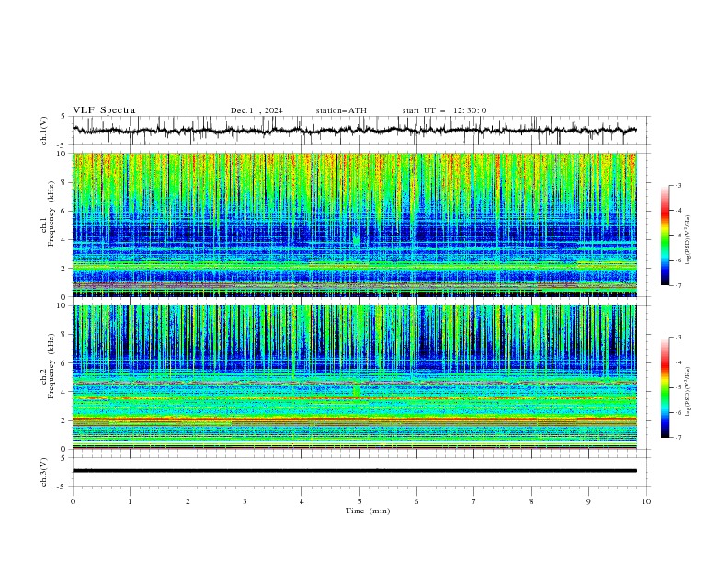Click time-axis tick label "9"
The width and height of the screenshot is (728, 563).
(588, 501)
